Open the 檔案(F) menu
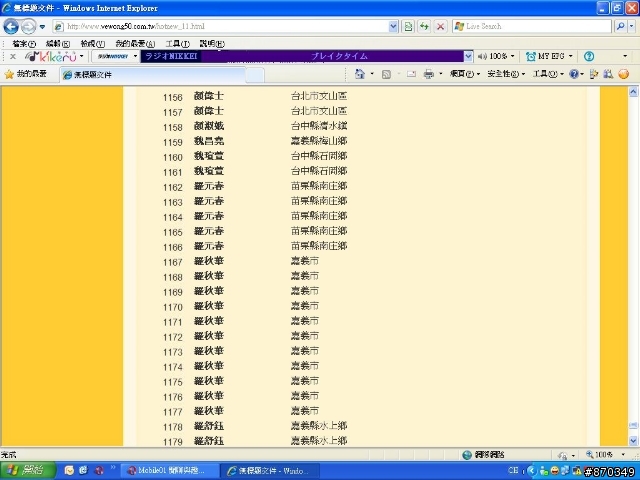 (x=24, y=43)
